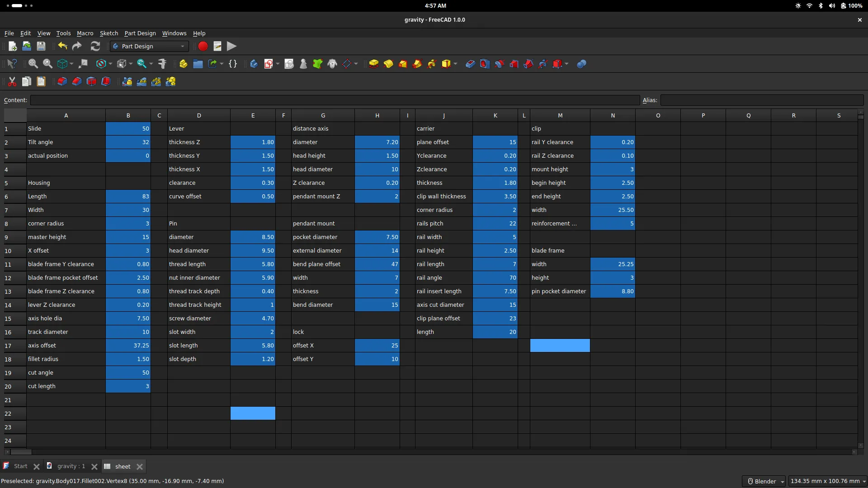Click into the Alias input field
The width and height of the screenshot is (868, 488).
[x=762, y=100]
